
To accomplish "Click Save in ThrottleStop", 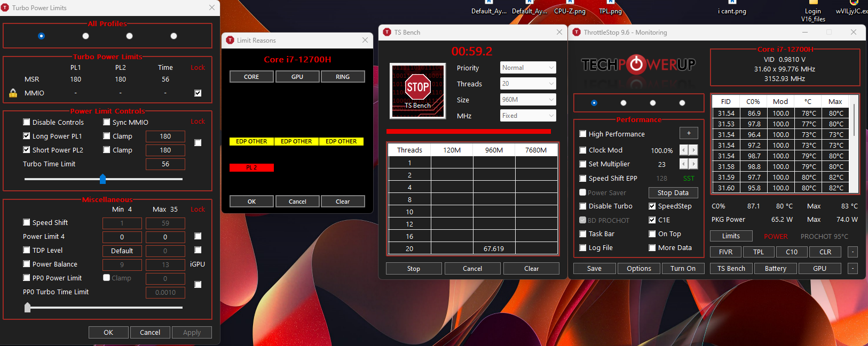I will 594,269.
